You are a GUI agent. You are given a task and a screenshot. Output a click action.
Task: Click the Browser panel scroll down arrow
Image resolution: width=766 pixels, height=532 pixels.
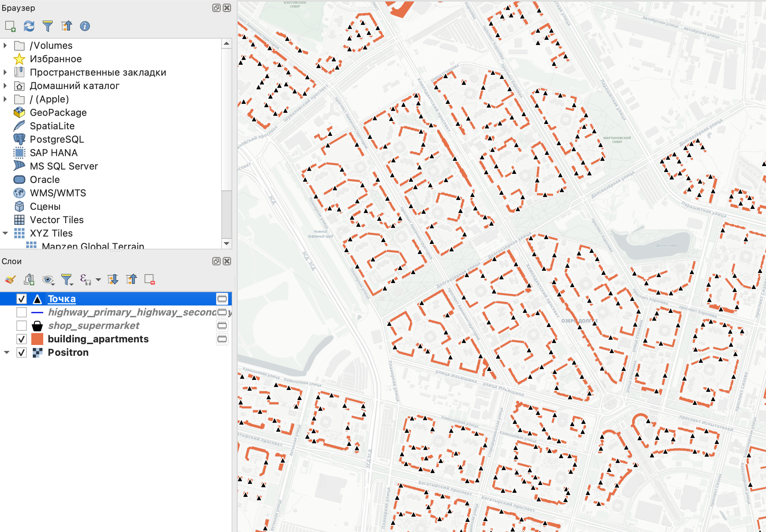click(227, 244)
